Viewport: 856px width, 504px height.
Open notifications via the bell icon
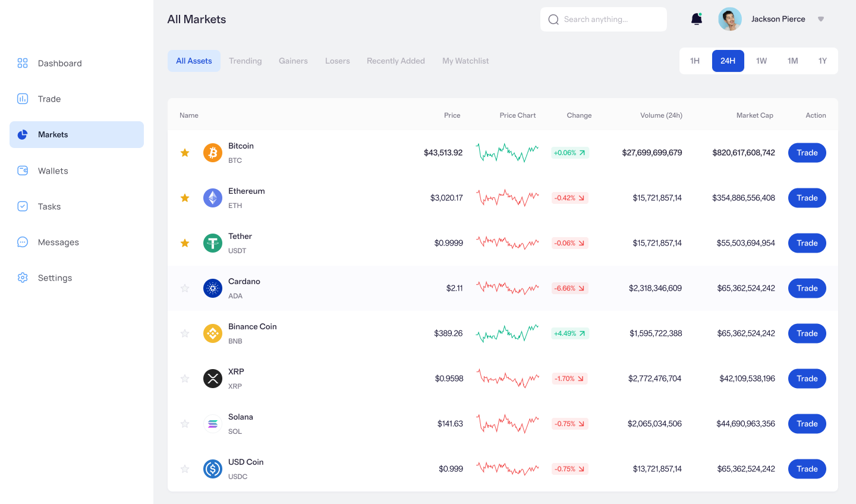tap(696, 19)
